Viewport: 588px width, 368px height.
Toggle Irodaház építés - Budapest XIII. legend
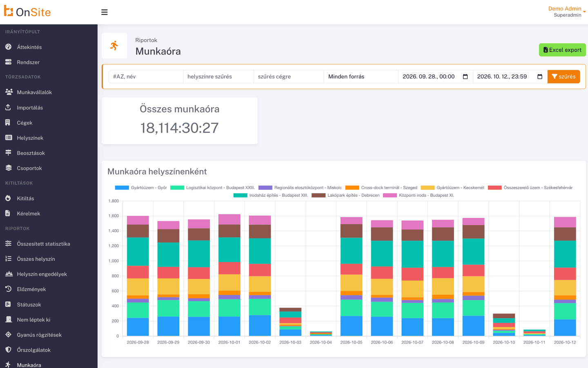271,195
